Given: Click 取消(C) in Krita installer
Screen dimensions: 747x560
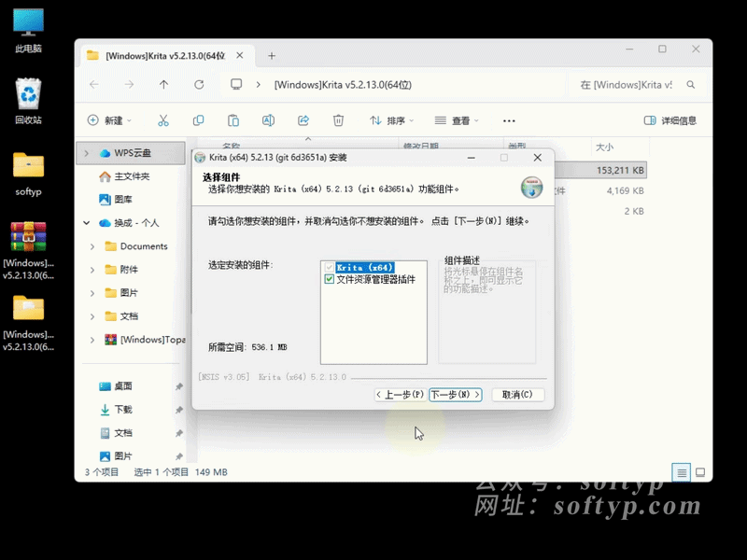Looking at the screenshot, I should [x=517, y=394].
